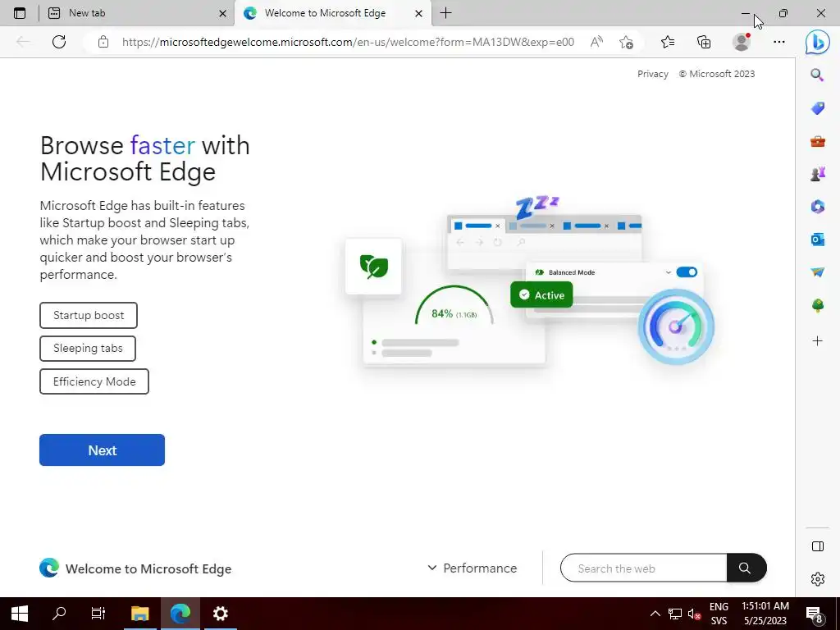Click the Efficiency Mode button
The height and width of the screenshot is (630, 840).
[x=94, y=381]
